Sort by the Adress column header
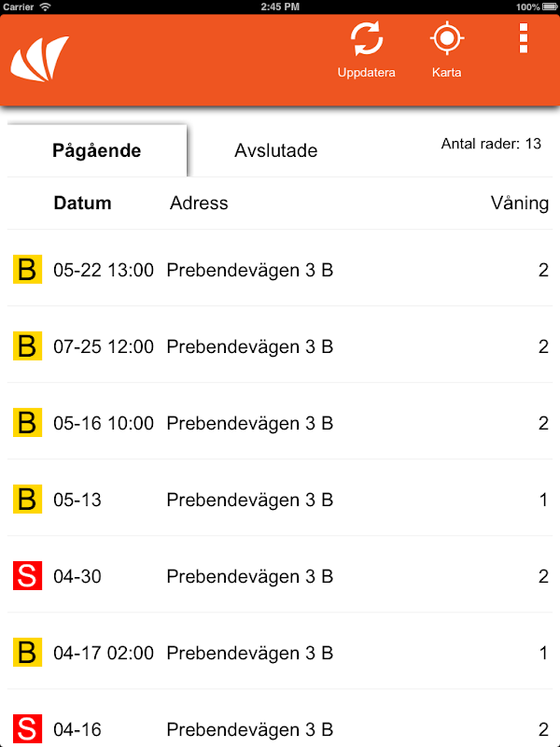Image resolution: width=560 pixels, height=747 pixels. coord(199,203)
